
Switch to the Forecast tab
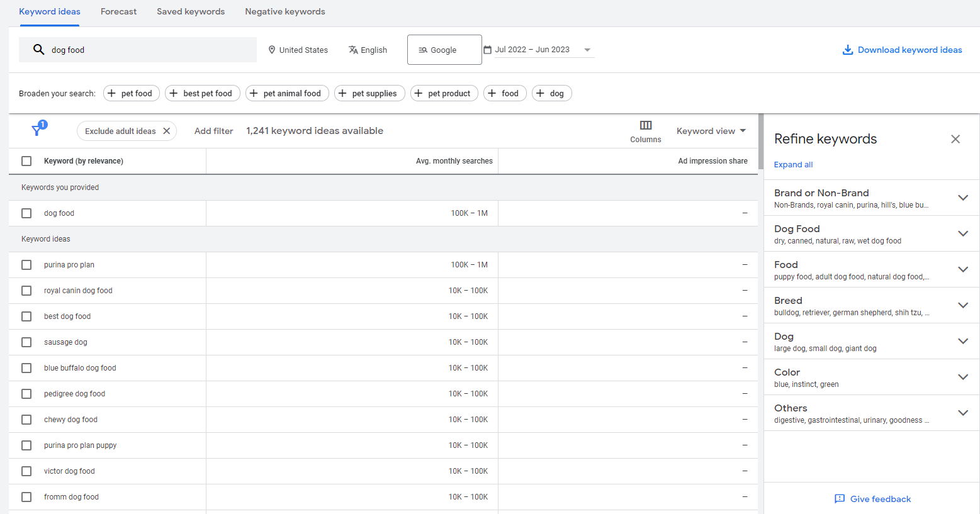click(x=118, y=11)
